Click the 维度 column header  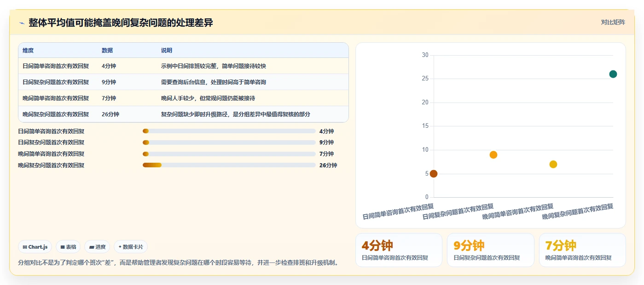pos(28,51)
